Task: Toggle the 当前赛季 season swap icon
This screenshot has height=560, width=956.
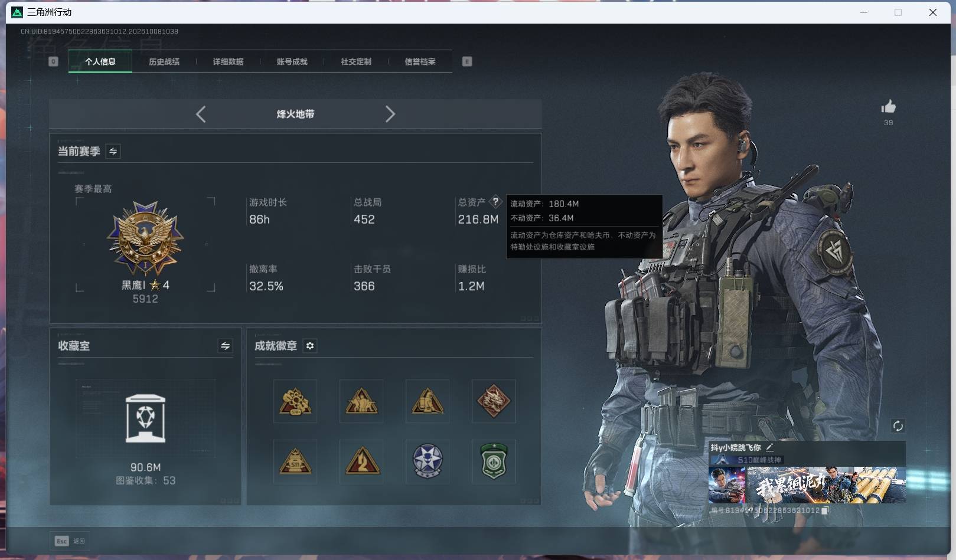Action: click(113, 151)
